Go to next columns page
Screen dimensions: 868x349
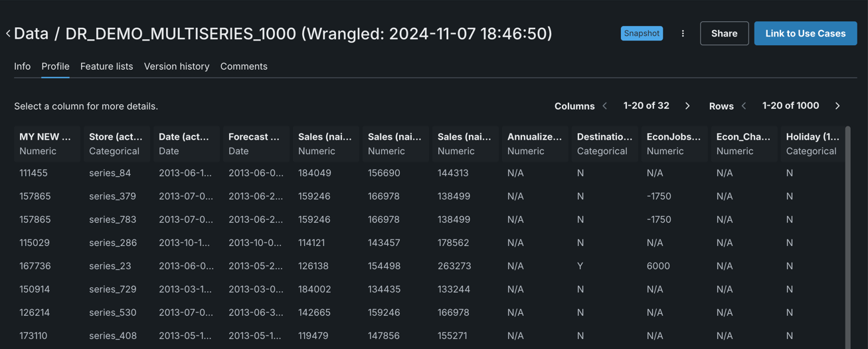(687, 106)
